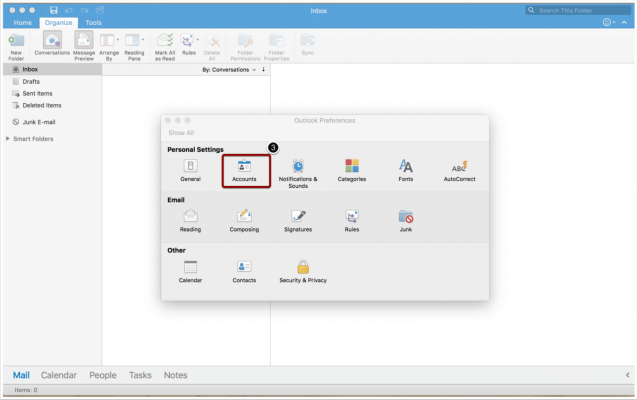Switch to the Home tab
Screen dimensions: 637x400
pyautogui.click(x=23, y=23)
